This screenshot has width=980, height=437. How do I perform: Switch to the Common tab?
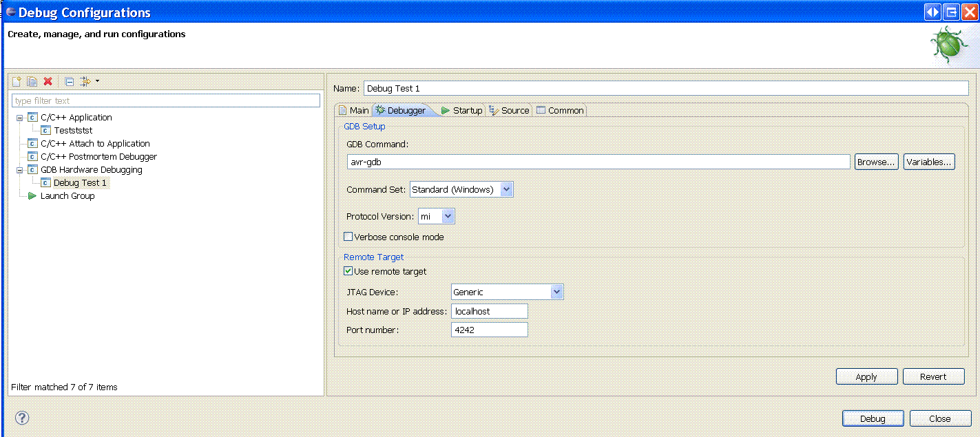click(x=560, y=110)
